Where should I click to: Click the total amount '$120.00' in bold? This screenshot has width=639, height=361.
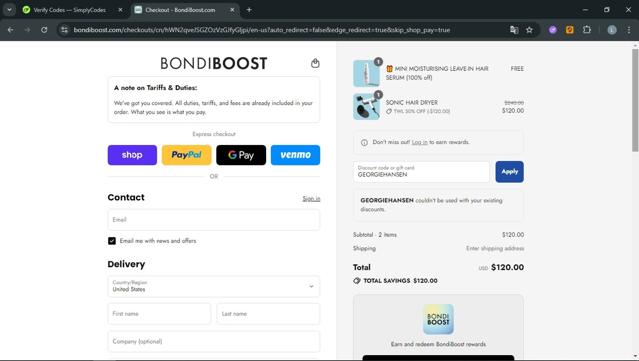click(x=507, y=267)
